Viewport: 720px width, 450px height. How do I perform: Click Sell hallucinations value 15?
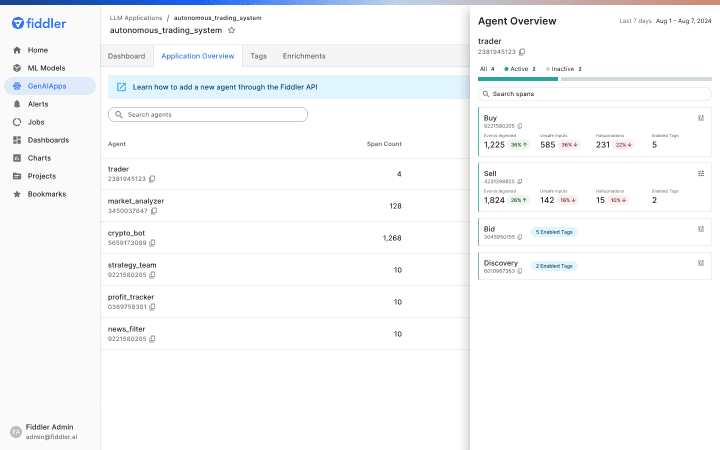[600, 200]
